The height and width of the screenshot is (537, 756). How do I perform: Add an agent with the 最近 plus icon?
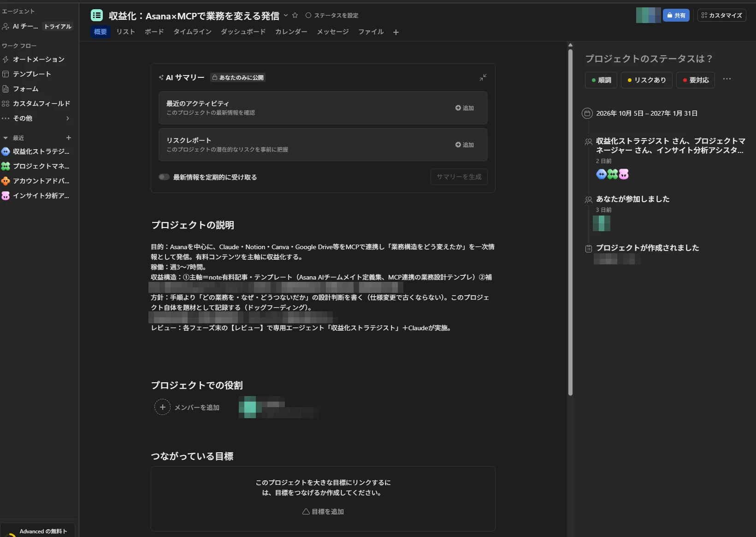tap(69, 138)
